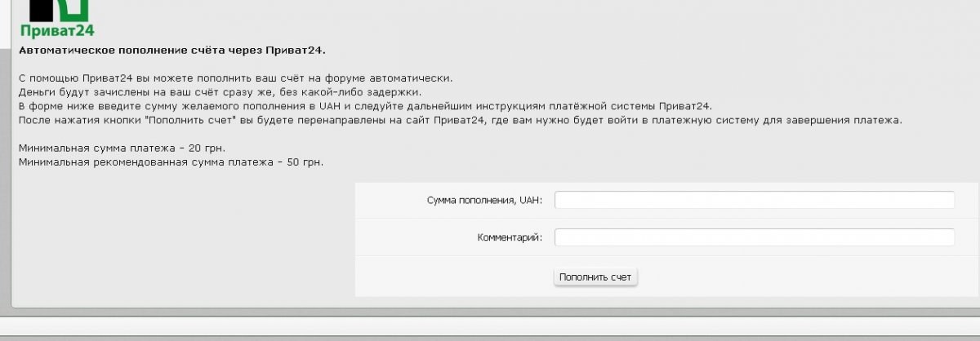Click the heading Автоматическое пополнение счёта через Приват24
The height and width of the screenshot is (341, 980).
coord(171,51)
